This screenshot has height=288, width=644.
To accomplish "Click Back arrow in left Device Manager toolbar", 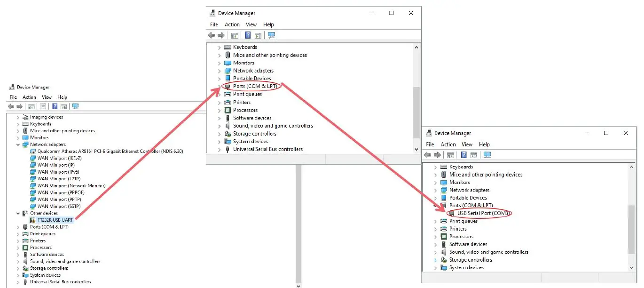I will coord(11,106).
